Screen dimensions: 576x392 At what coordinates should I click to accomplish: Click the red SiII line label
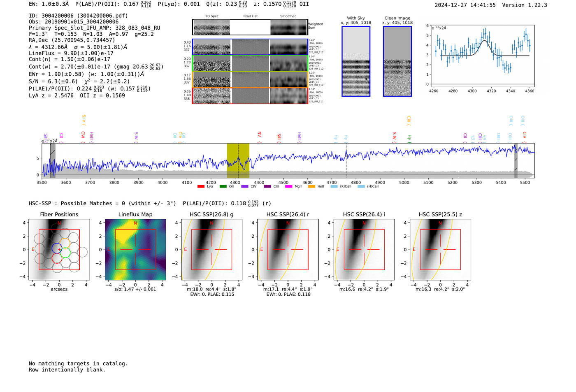(x=279, y=138)
